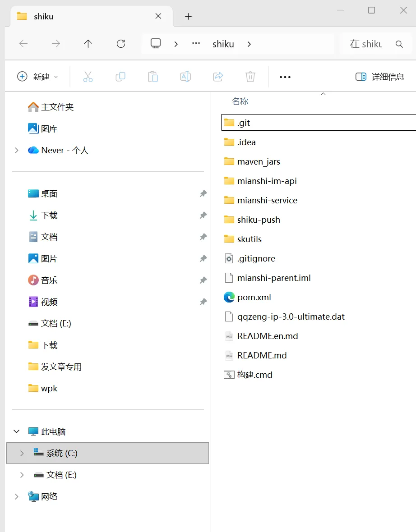Open the See more ellipsis in toolbar
This screenshot has width=416, height=532.
285,77
